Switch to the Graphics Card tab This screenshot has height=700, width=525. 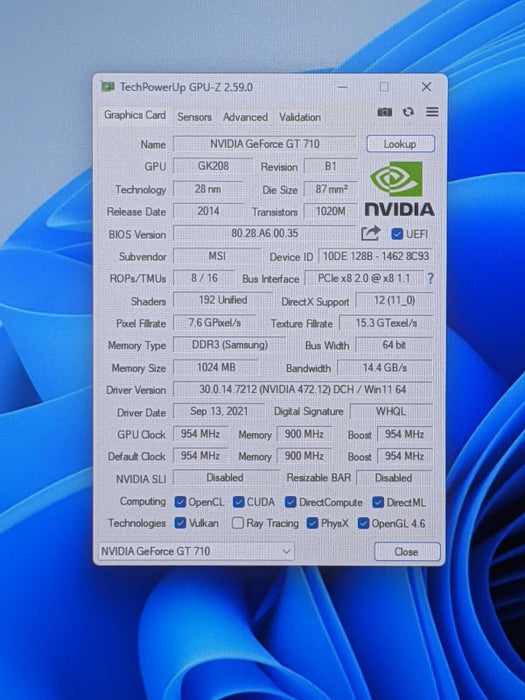pyautogui.click(x=135, y=115)
